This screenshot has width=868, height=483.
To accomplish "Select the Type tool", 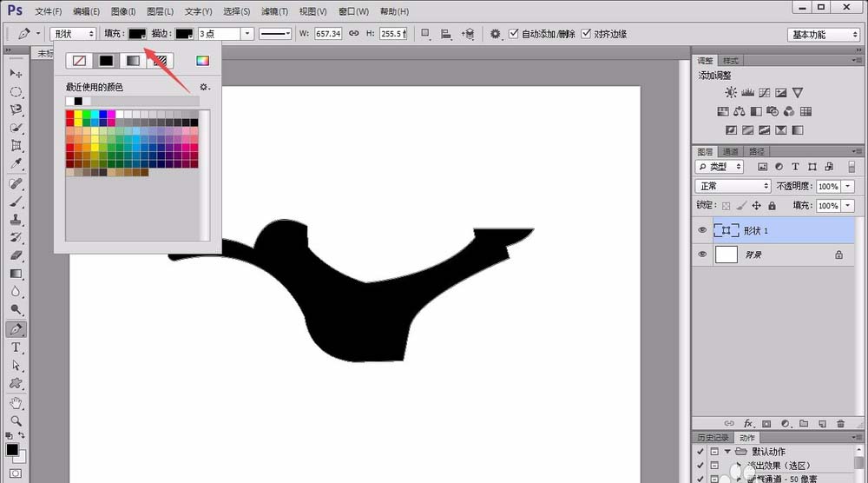I will (16, 347).
